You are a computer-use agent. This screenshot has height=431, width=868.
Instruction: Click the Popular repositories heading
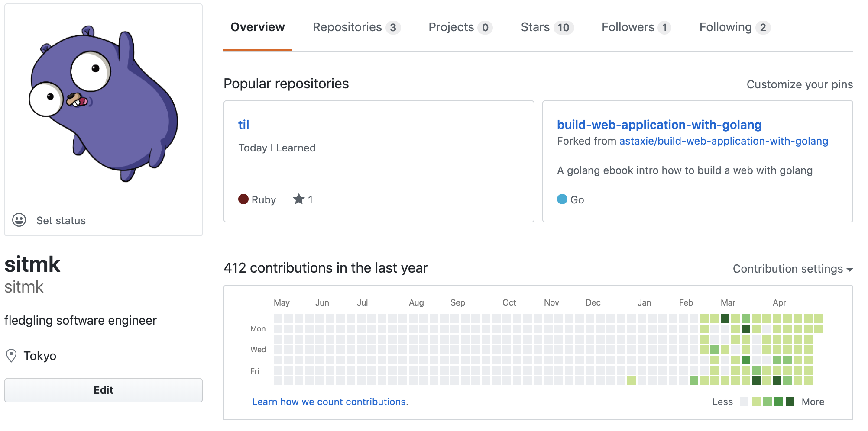(x=286, y=84)
